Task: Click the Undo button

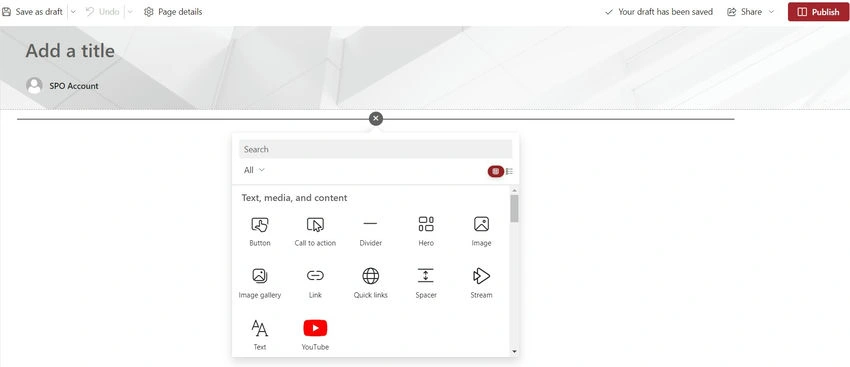Action: 102,11
